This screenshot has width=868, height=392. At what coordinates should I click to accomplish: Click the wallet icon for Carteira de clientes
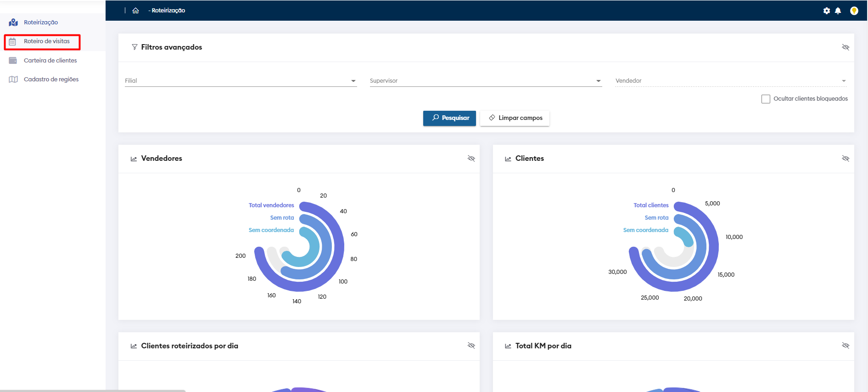[x=13, y=61]
